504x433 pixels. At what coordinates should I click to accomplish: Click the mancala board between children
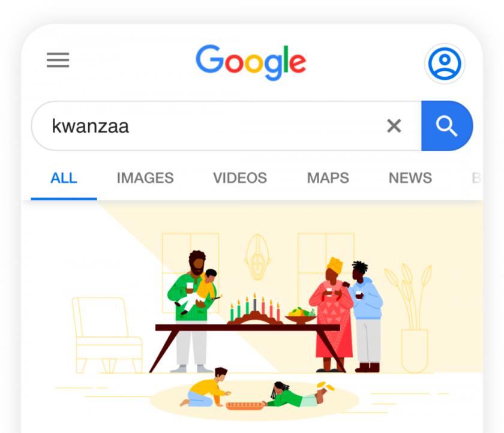point(245,406)
